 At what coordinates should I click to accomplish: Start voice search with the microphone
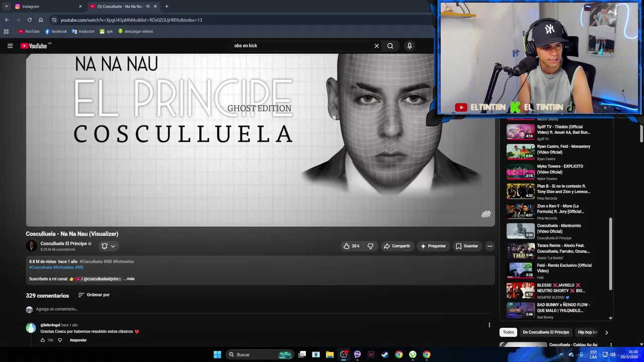[x=410, y=46]
